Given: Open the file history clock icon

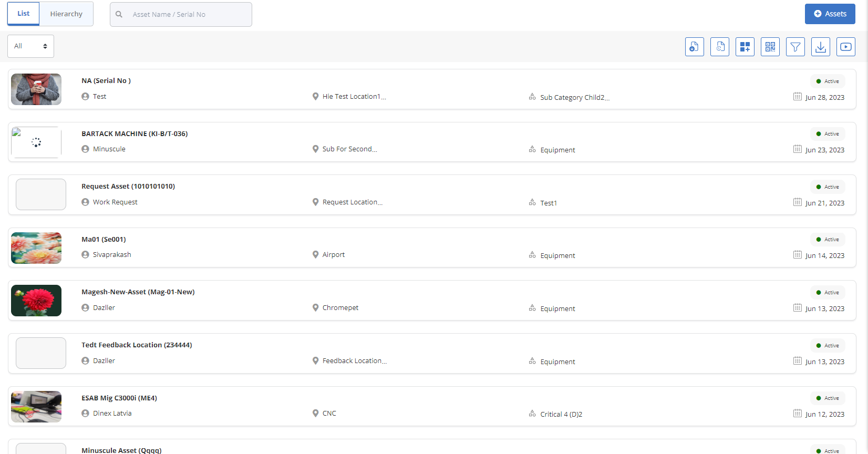Looking at the screenshot, I should click(x=719, y=47).
